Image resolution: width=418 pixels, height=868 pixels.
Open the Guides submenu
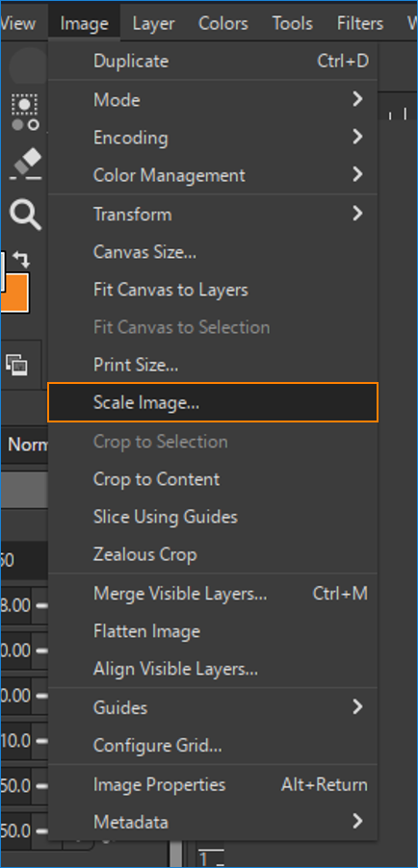[x=213, y=708]
